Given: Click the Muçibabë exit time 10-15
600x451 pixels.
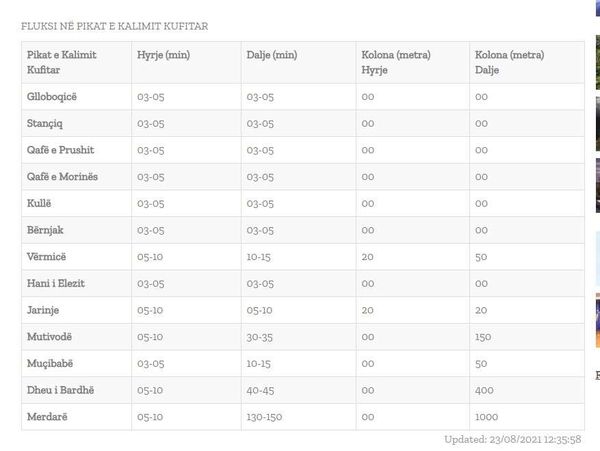Looking at the screenshot, I should 259,363.
